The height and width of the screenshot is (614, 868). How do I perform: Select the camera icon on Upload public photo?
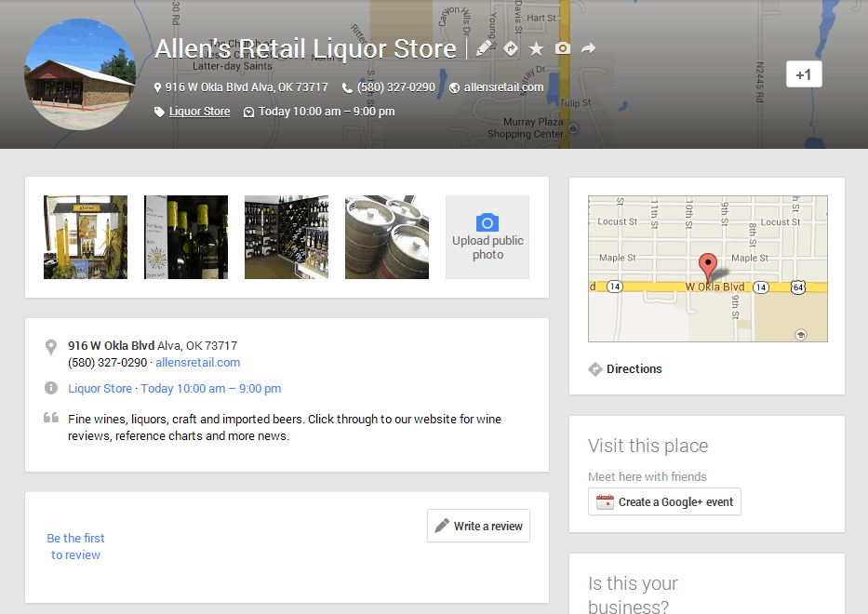[x=487, y=221]
